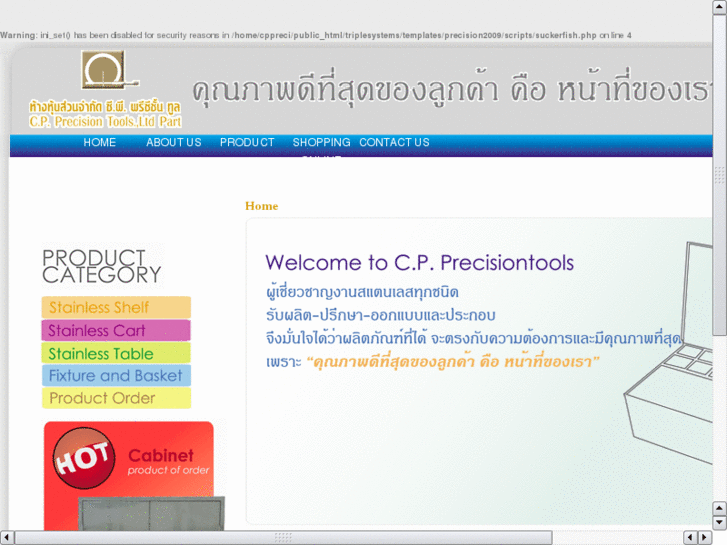The image size is (727, 545).
Task: Click the C.P. Precision Tools logo
Action: [105, 89]
